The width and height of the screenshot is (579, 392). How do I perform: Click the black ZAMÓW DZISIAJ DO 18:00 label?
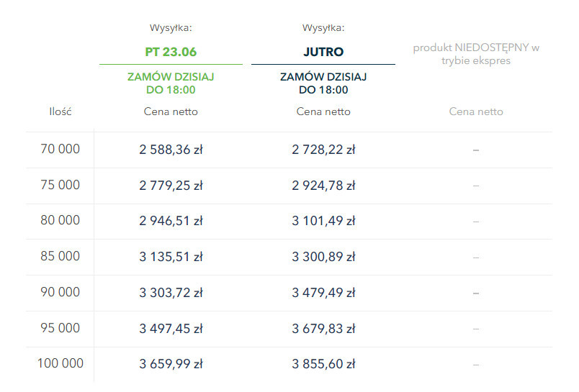pyautogui.click(x=323, y=83)
